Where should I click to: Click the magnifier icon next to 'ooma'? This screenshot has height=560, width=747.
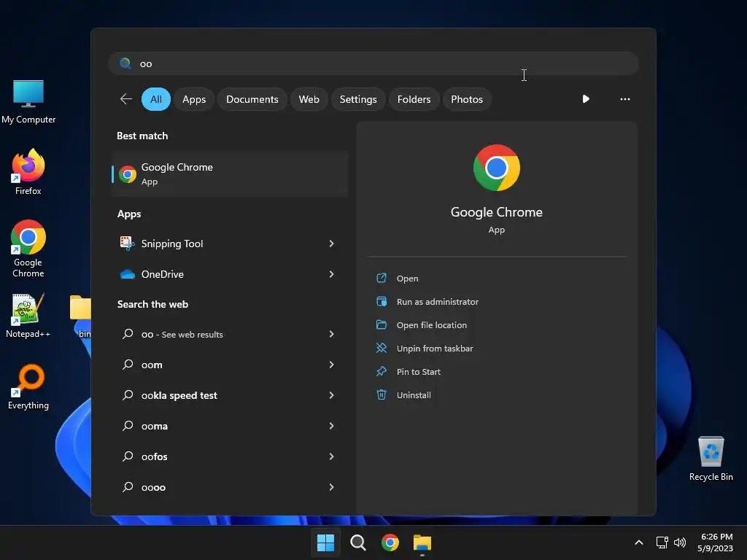point(128,426)
